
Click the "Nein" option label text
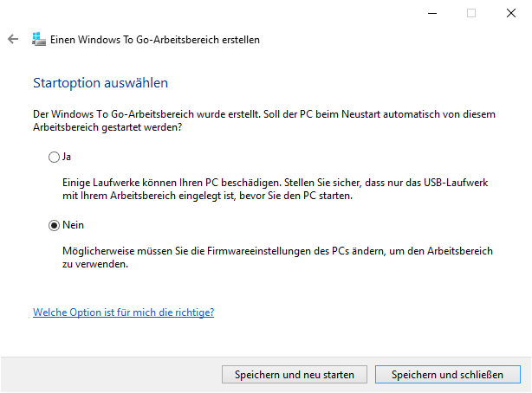point(72,225)
